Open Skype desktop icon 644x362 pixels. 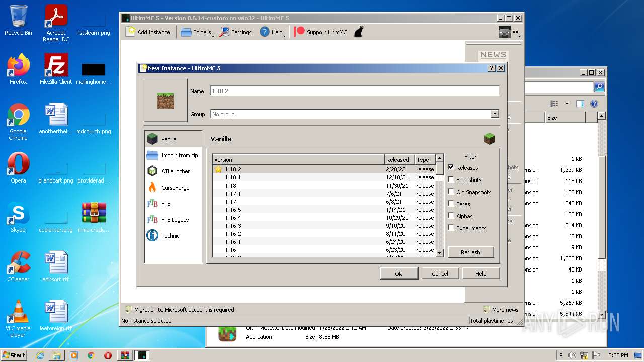point(18,217)
